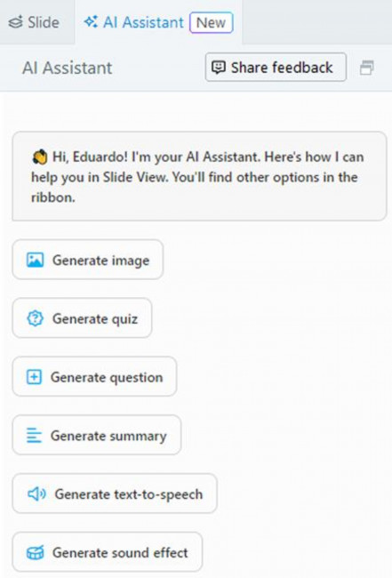392x578 pixels.
Task: Open Share feedback
Action: pos(276,67)
